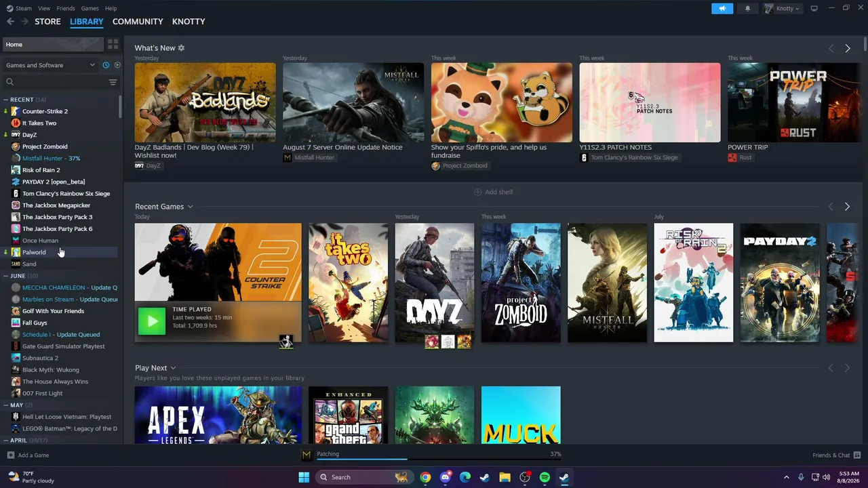Screen dimensions: 868x488
Task: Select Palworld in the library list
Action: point(60,252)
